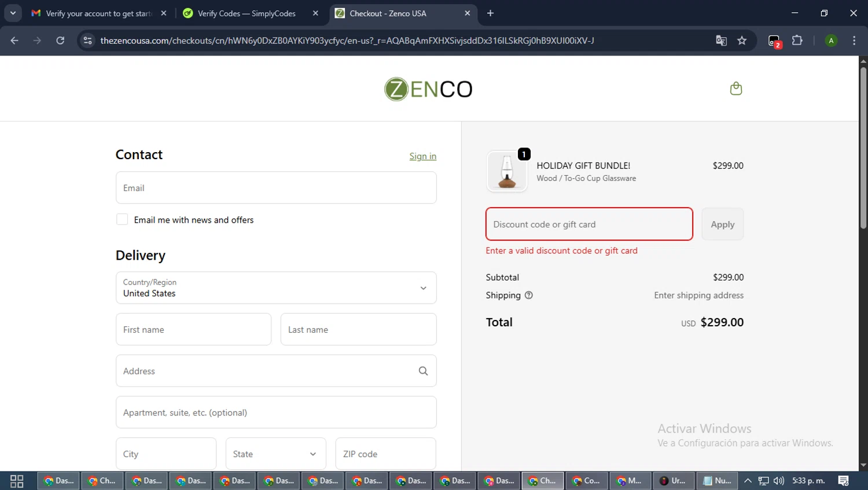
Task: Click the Apartment, suite optional field
Action: coord(276,412)
